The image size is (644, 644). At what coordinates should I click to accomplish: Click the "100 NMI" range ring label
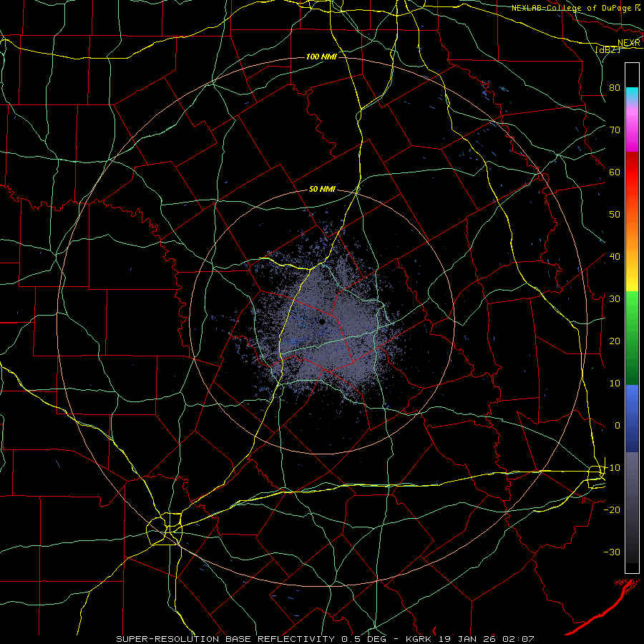pyautogui.click(x=321, y=57)
